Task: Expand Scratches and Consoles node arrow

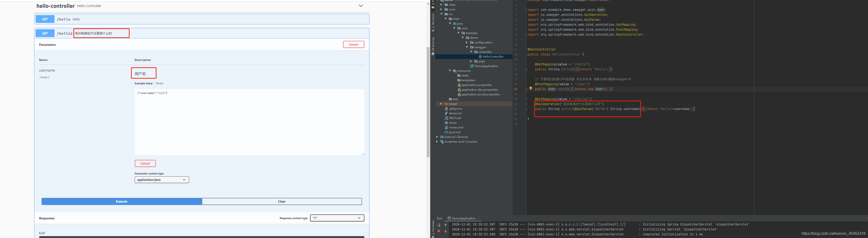Action: (437, 142)
